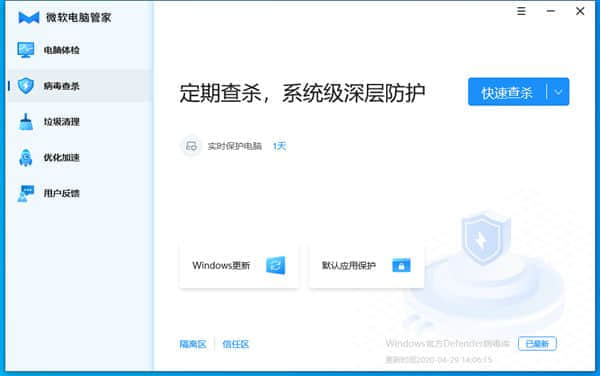Open the hamburger menu in title bar
The image size is (600, 376).
521,11
